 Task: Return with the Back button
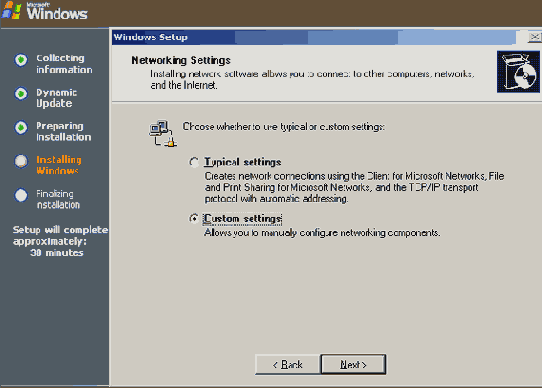pos(288,364)
